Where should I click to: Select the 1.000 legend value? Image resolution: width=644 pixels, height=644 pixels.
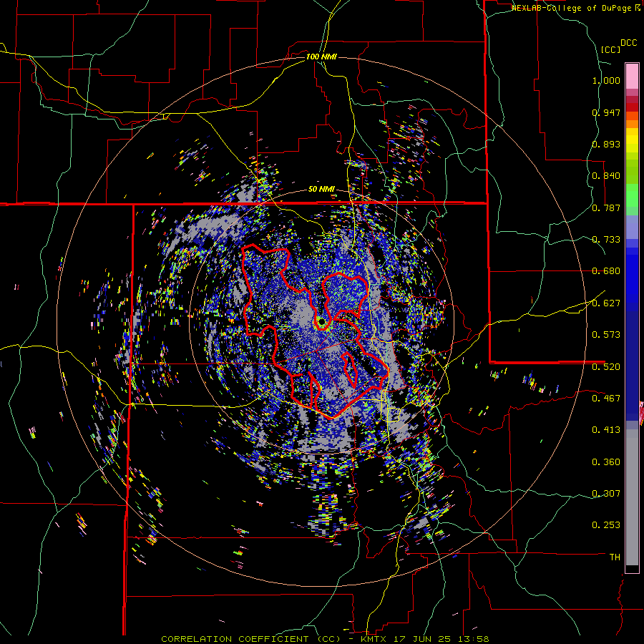pos(606,81)
